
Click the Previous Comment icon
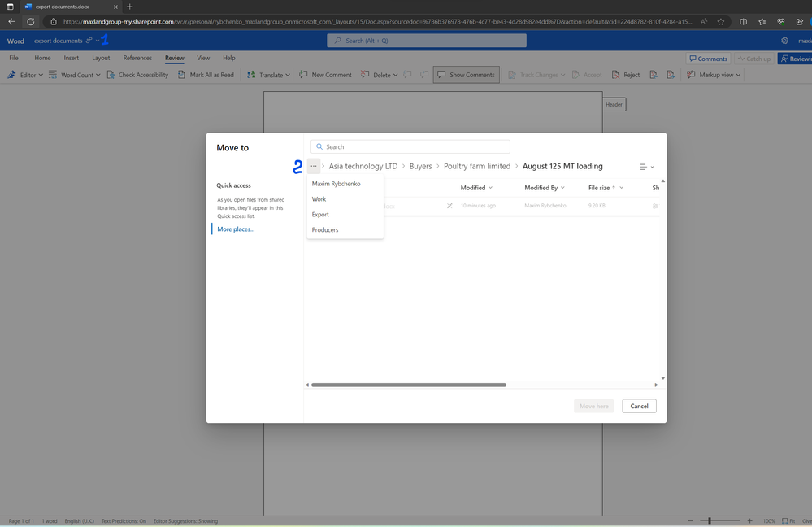(x=407, y=75)
